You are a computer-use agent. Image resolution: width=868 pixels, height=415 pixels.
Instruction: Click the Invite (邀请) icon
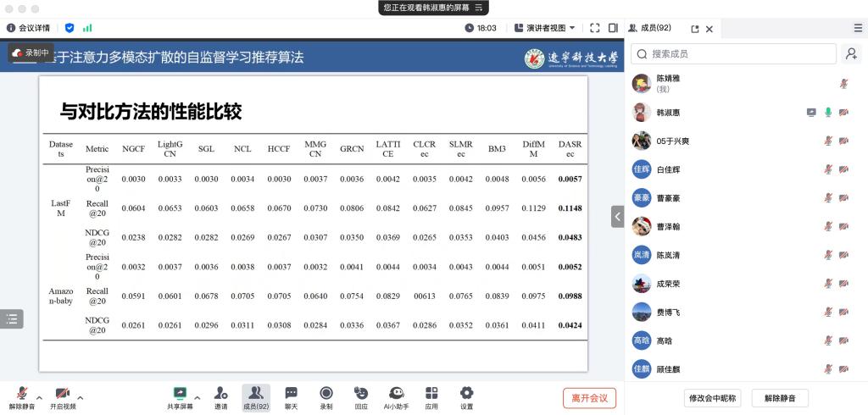click(220, 397)
